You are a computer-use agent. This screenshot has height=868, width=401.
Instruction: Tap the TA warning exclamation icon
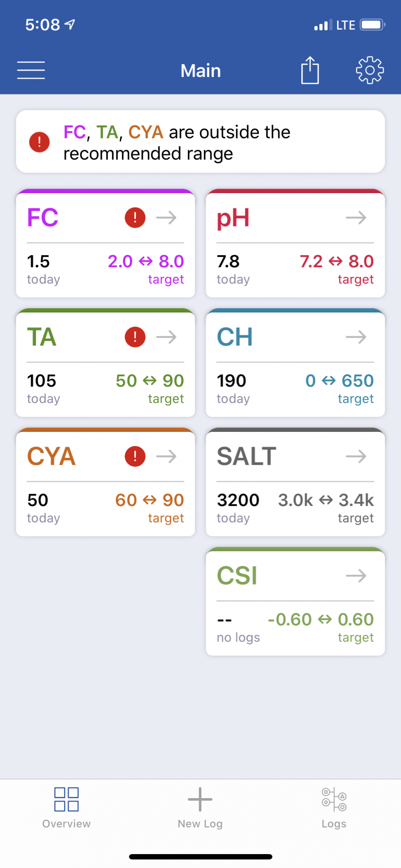pos(135,337)
